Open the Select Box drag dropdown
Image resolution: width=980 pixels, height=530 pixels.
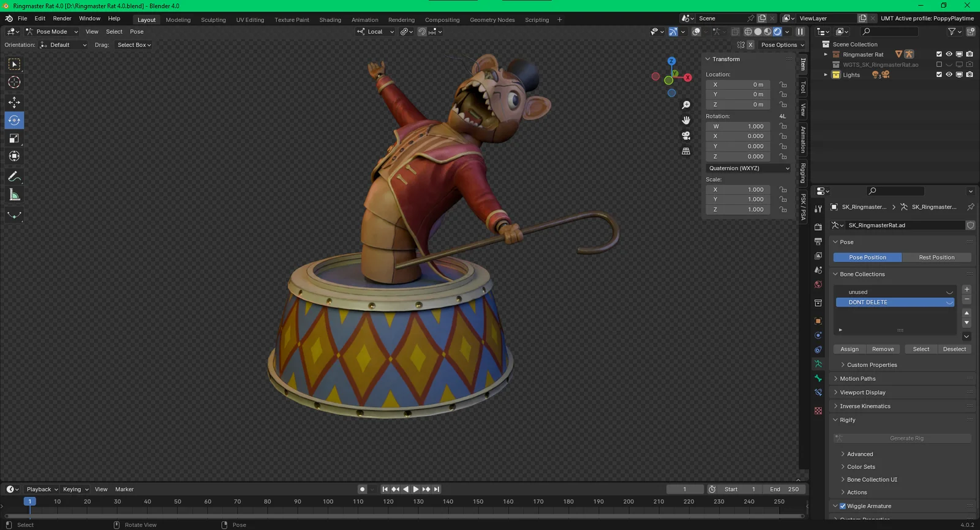point(134,45)
